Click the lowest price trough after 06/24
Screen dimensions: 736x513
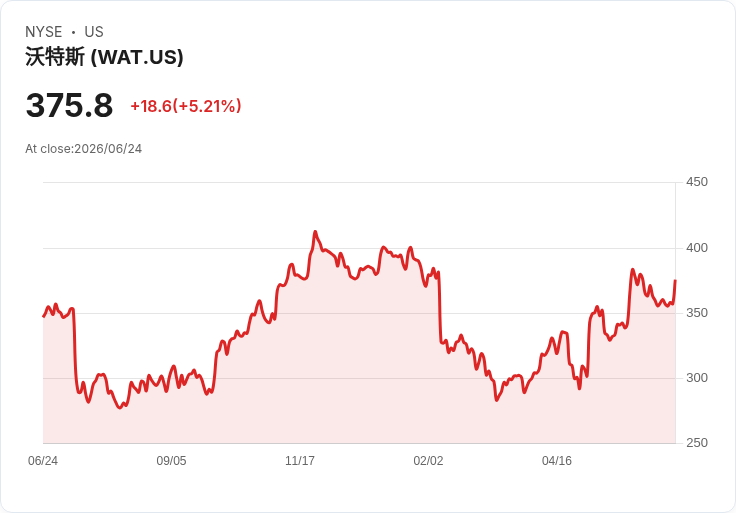coord(120,407)
